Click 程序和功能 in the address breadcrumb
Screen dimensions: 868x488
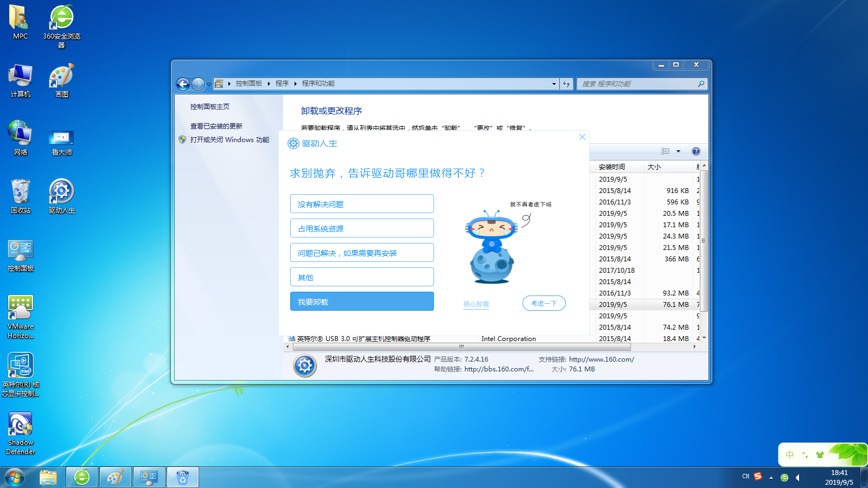[318, 84]
